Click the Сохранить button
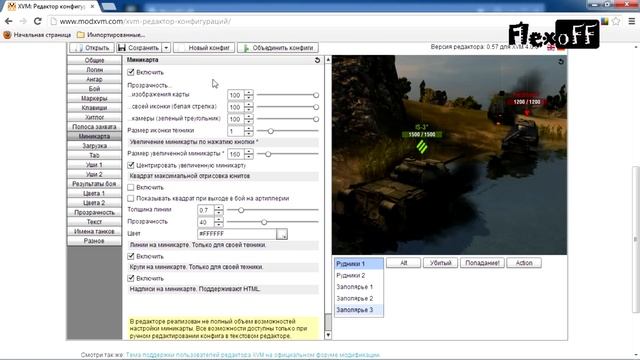The height and width of the screenshot is (360, 640). click(x=139, y=48)
